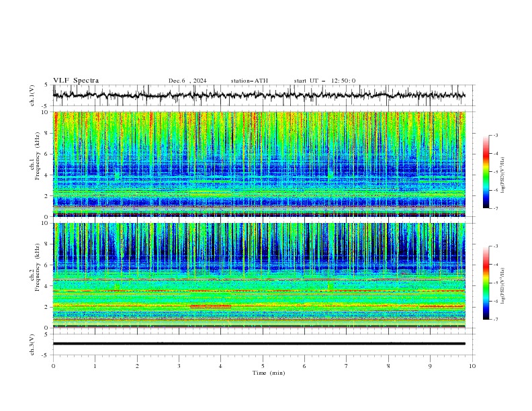Click the time axis tick label 7
This screenshot has width=532, height=411.
point(347,366)
